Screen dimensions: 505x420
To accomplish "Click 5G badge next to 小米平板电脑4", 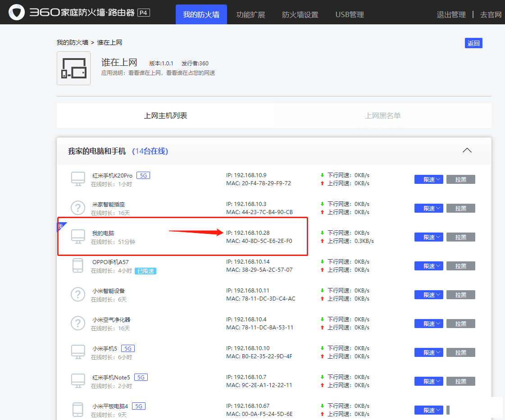I will pos(139,406).
